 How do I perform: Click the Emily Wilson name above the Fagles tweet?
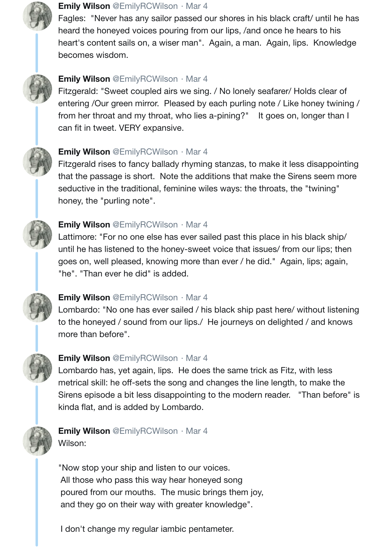point(84,6)
